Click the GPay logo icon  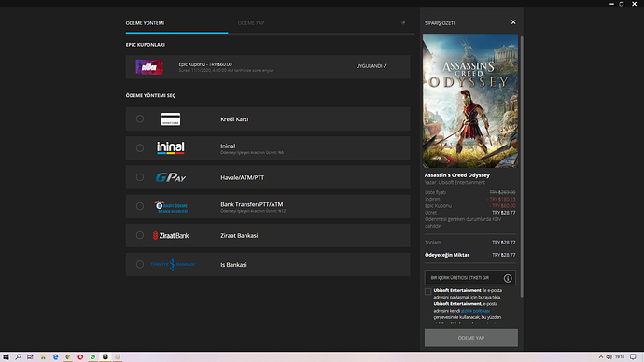[171, 177]
